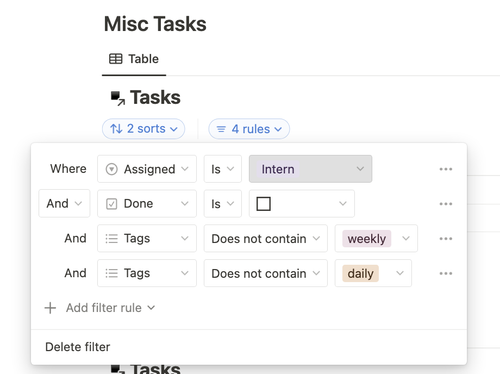This screenshot has height=374, width=500.
Task: Open the daily tag value dropdown
Action: point(373,273)
